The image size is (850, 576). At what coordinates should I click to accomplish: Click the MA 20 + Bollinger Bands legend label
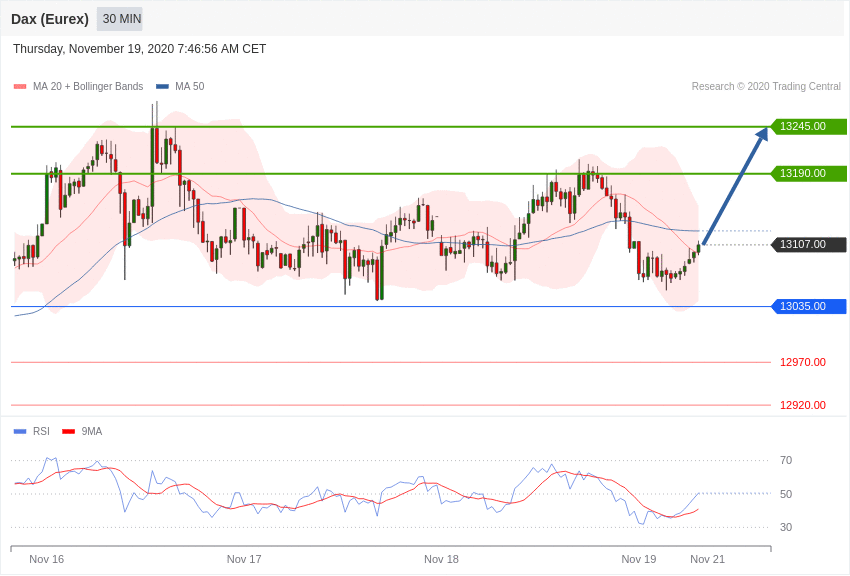(x=88, y=86)
